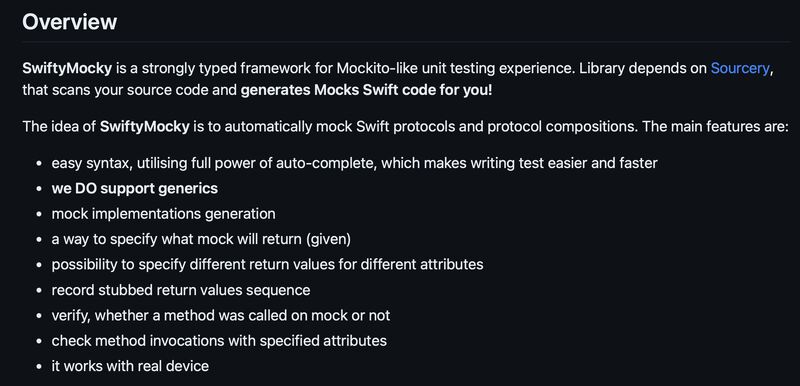
Task: Click 'a way to specify what mock' bullet
Action: tap(201, 239)
